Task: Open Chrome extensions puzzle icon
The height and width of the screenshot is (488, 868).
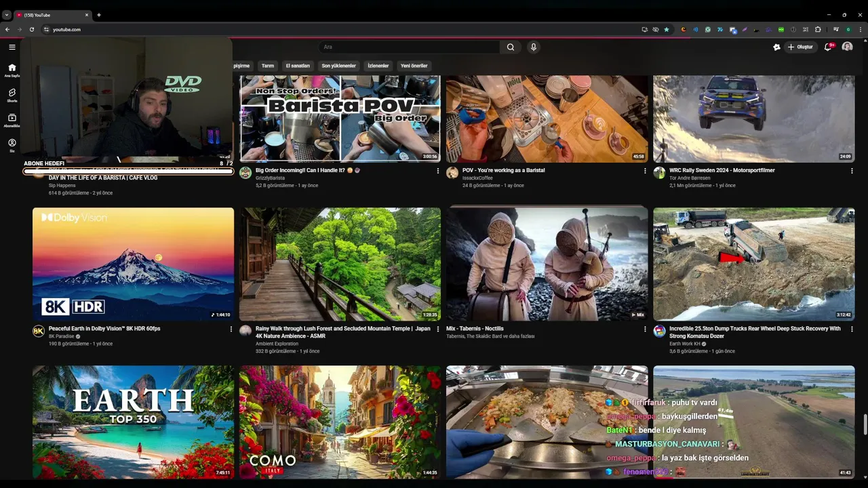Action: click(818, 29)
